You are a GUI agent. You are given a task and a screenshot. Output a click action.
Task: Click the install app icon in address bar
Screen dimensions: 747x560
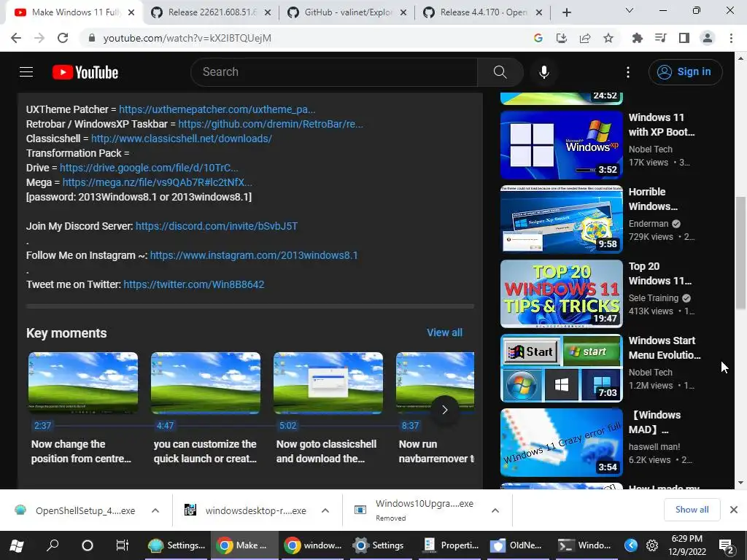[562, 38]
